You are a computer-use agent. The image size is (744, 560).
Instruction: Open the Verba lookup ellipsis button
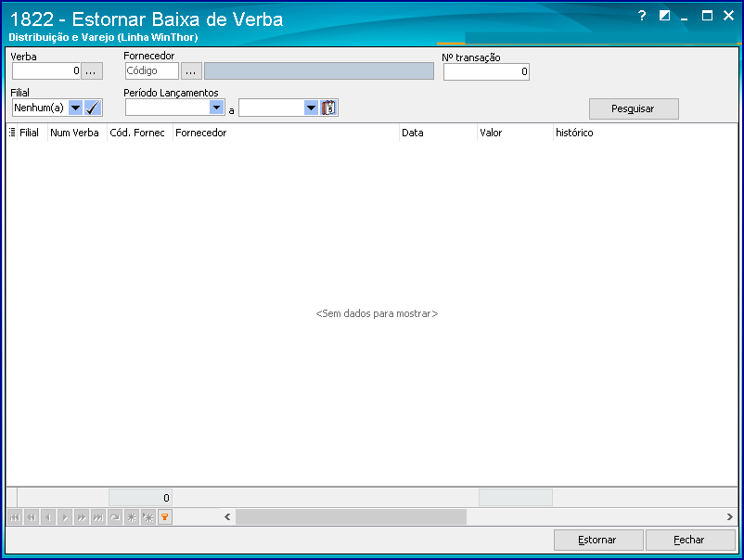(x=92, y=71)
